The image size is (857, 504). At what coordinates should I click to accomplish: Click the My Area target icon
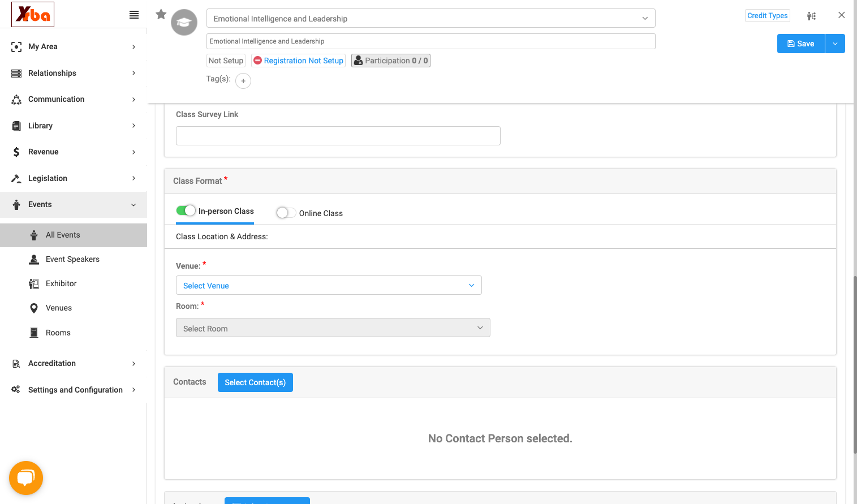click(x=16, y=47)
